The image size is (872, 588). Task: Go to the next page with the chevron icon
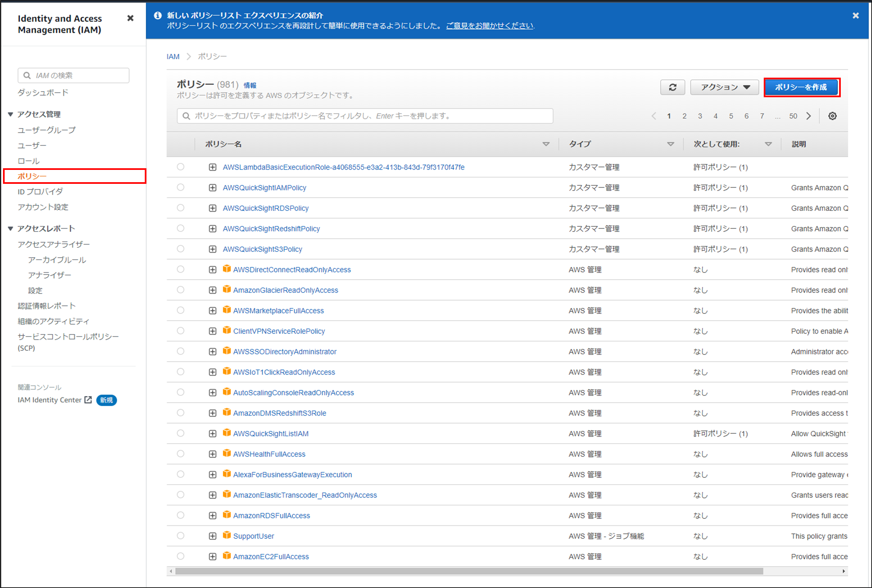808,116
